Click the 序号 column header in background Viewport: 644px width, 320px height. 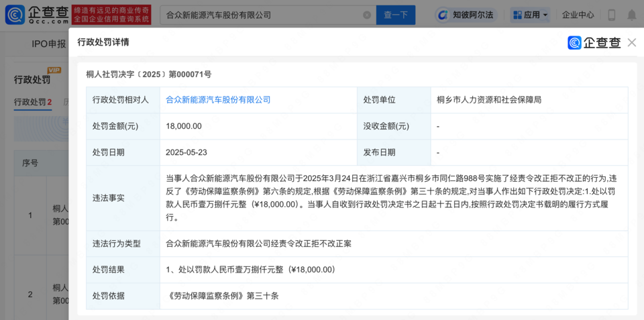click(30, 163)
